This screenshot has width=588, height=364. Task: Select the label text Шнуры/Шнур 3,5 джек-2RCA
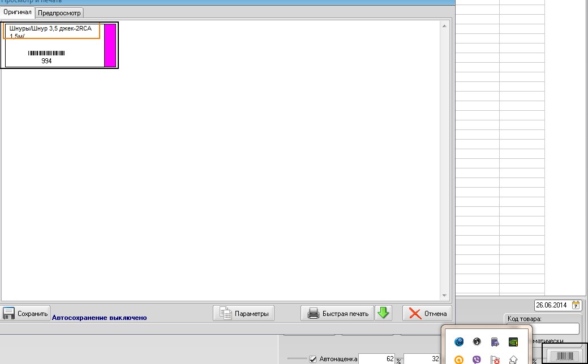50,28
